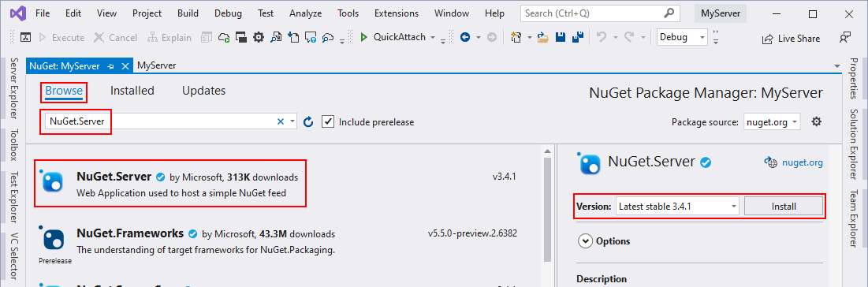Click the Undo toolbar icon

click(x=601, y=38)
